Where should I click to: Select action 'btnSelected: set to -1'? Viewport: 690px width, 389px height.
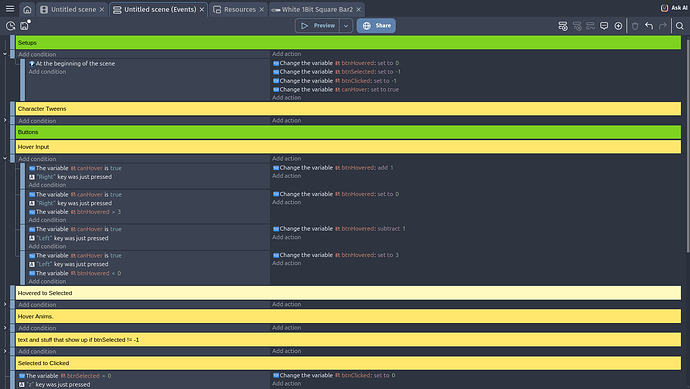click(x=337, y=72)
